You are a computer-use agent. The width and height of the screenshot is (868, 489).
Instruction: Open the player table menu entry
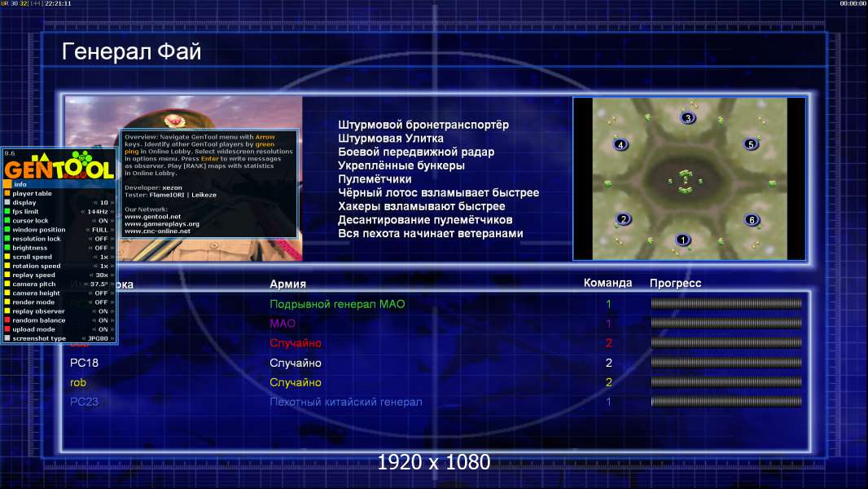point(32,193)
